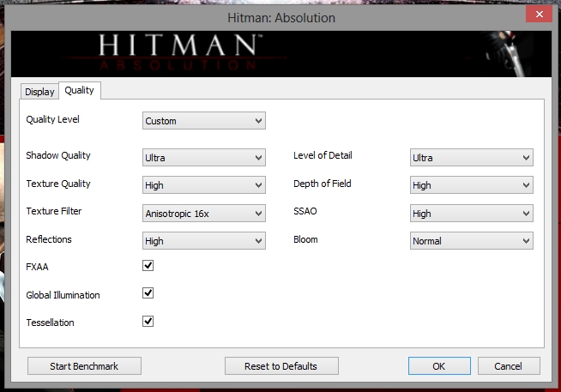
Task: Click the Global Illumination label text
Action: click(63, 295)
